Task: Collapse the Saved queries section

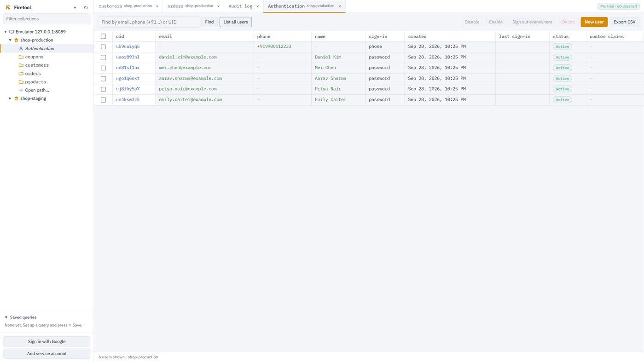Action: [6, 317]
